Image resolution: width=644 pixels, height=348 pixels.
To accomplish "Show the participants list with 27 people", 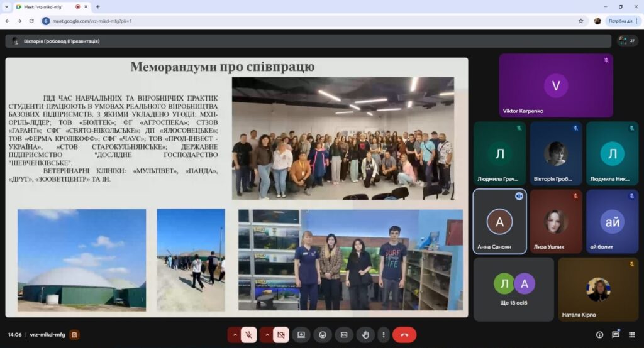I will coord(627,41).
